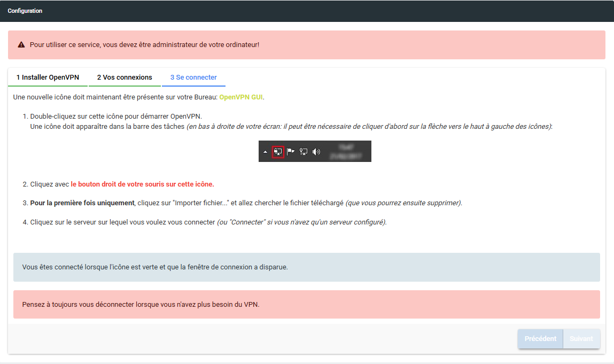Click the bold "Pour la première fois uniquement" text
The image size is (614, 364).
pyautogui.click(x=83, y=203)
